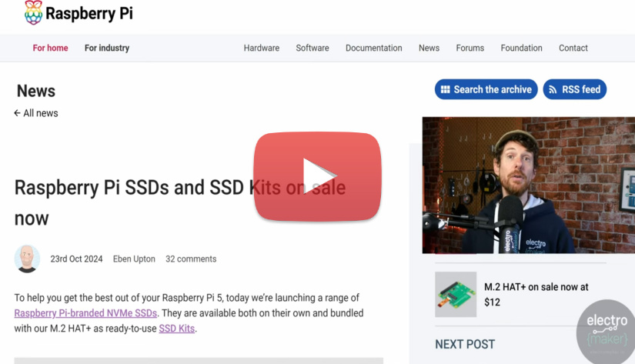The height and width of the screenshot is (364, 635).
Task: Click the article headline about SSD Kits
Action: click(180, 203)
